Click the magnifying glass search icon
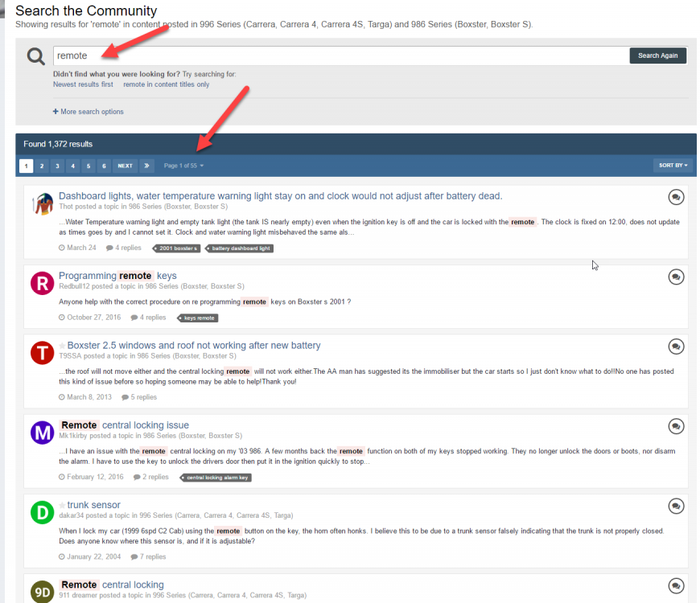 (x=35, y=56)
